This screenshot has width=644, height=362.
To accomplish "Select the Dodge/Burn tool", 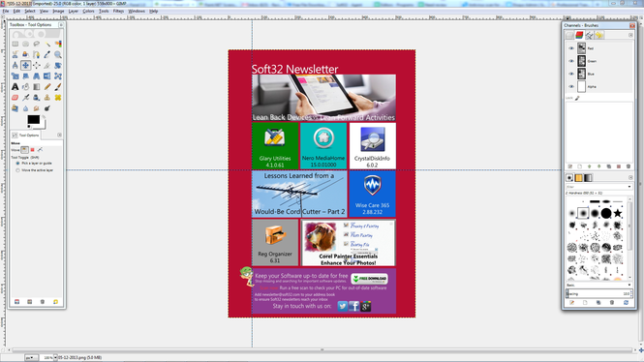I will click(47, 108).
